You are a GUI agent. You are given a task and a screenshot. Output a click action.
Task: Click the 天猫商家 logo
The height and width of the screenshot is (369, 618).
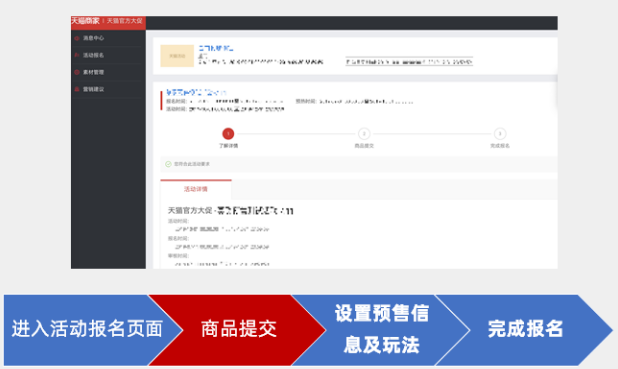[x=86, y=20]
